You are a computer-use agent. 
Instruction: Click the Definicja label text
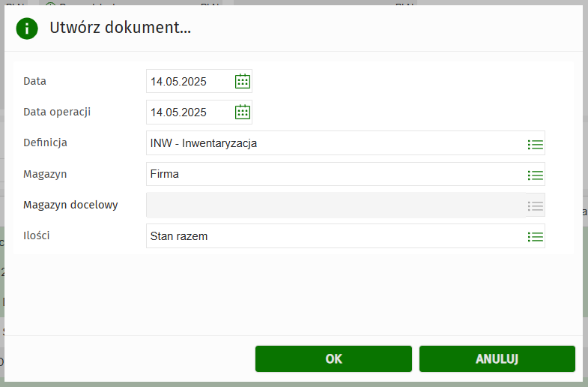click(45, 142)
